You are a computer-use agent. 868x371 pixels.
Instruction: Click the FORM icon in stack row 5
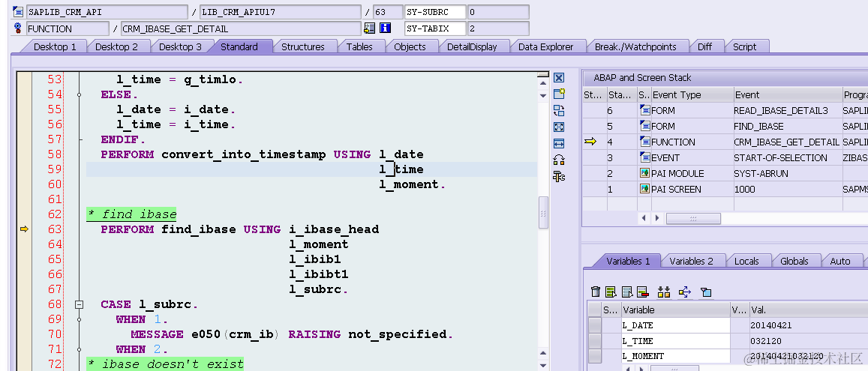tap(645, 126)
